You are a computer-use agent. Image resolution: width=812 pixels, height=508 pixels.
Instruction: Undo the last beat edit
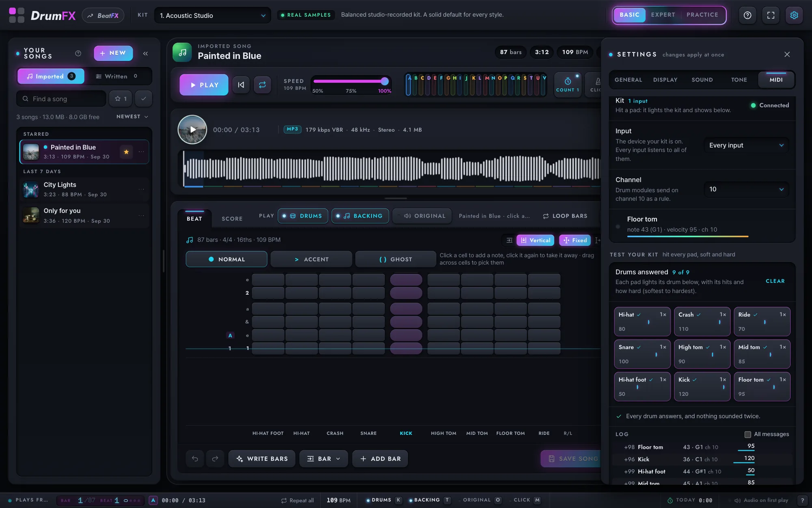point(195,459)
